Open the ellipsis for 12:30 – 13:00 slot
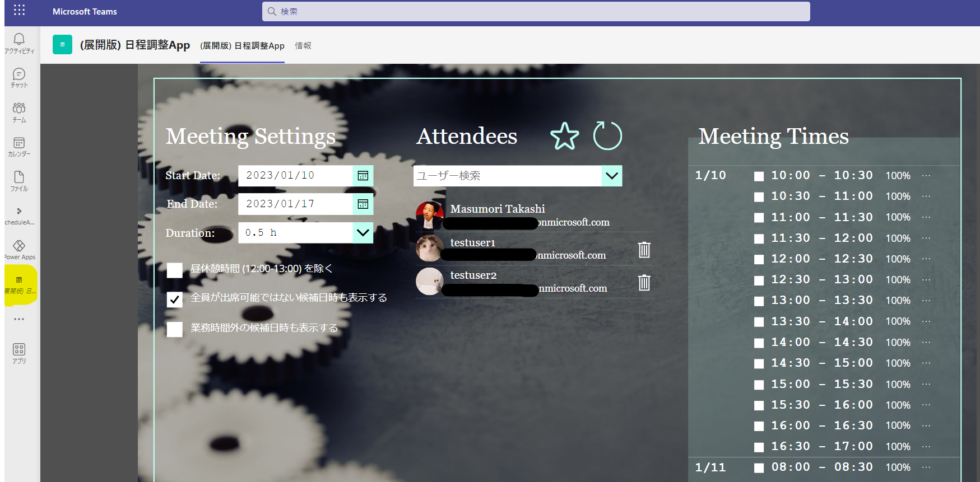Viewport: 980px width, 482px height. pyautogui.click(x=926, y=279)
